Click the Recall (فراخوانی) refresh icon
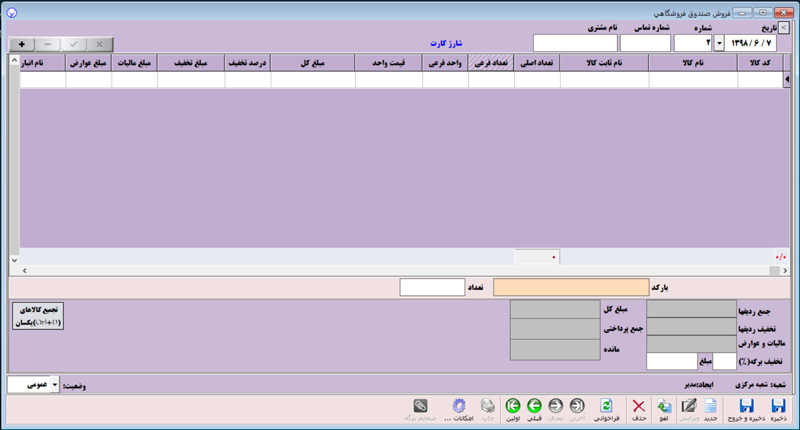800x430 pixels. tap(606, 406)
